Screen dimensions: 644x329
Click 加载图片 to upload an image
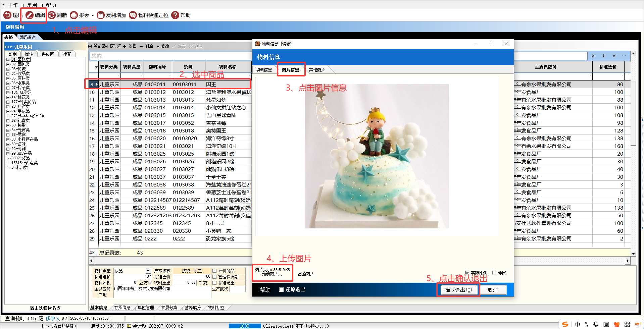272,274
